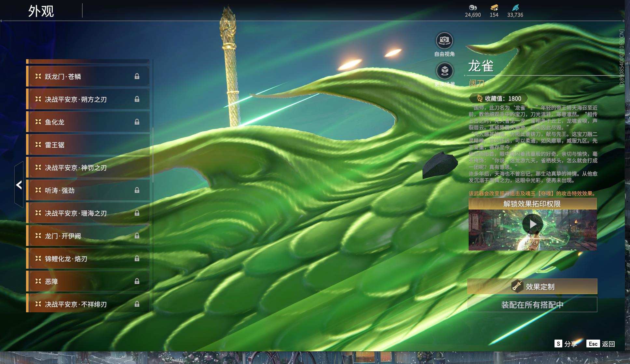Click the 收藏值 1800 collection badge

(499, 98)
